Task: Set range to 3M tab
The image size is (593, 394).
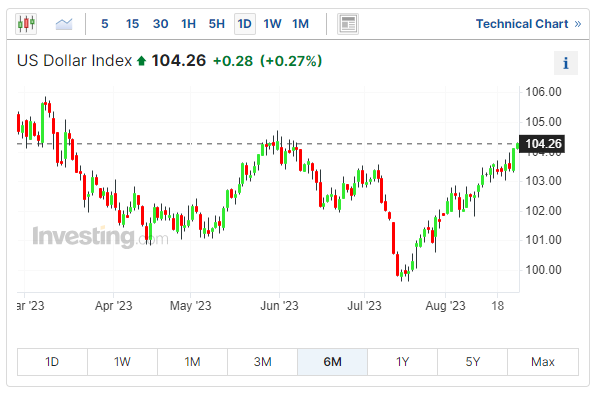Action: pyautogui.click(x=262, y=362)
